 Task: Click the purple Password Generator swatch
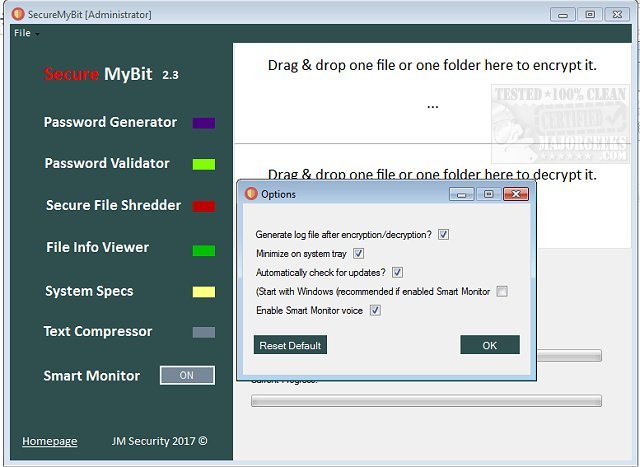[x=204, y=123]
